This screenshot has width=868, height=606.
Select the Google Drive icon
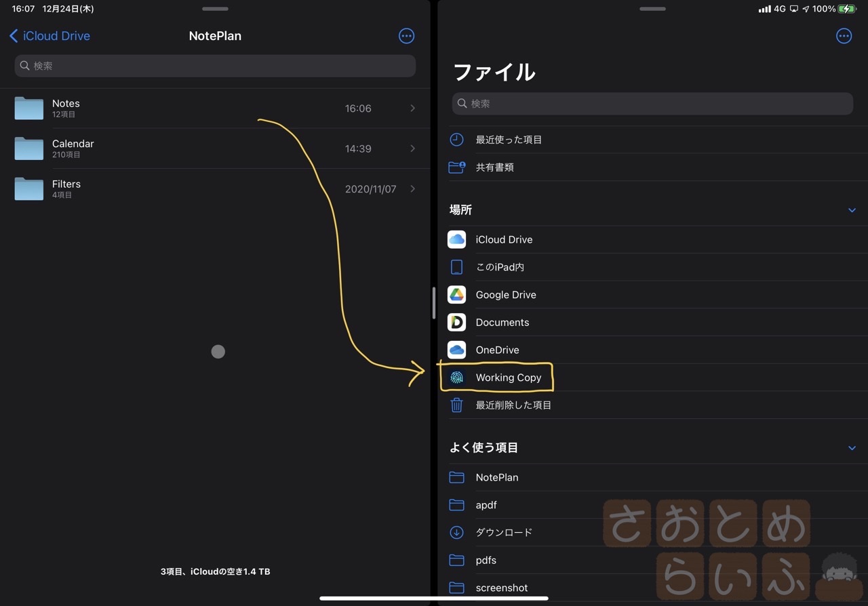457,295
